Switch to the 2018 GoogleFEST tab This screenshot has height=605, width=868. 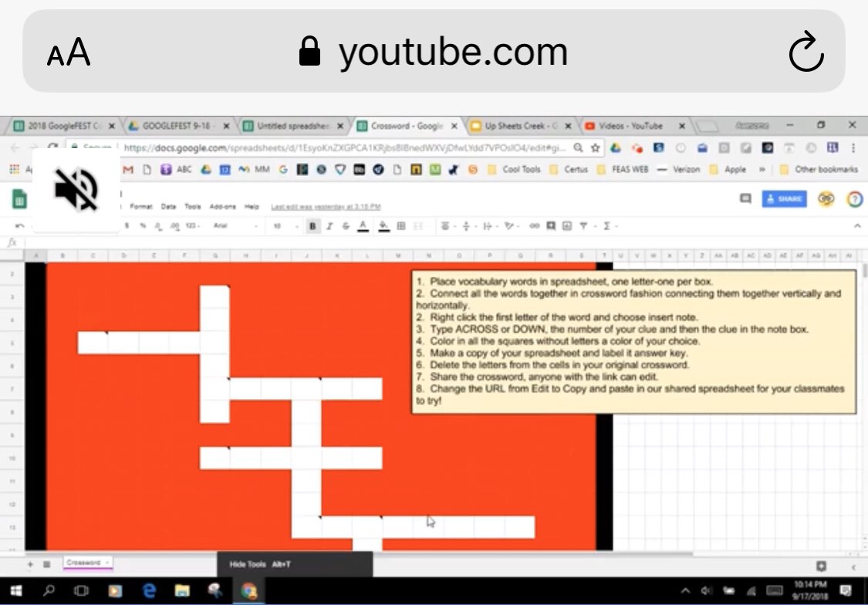64,127
